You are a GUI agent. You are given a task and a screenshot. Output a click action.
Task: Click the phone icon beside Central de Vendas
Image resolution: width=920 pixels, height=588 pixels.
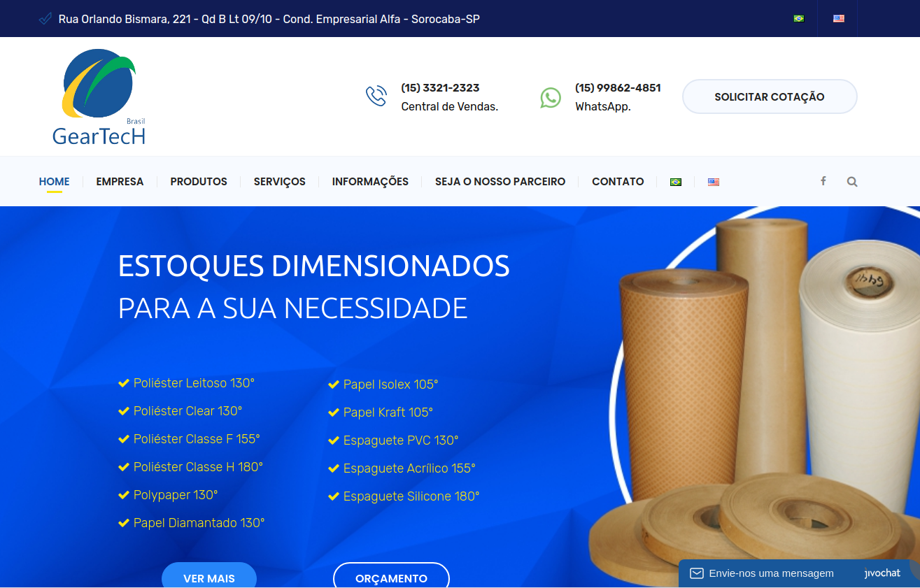[x=376, y=96]
